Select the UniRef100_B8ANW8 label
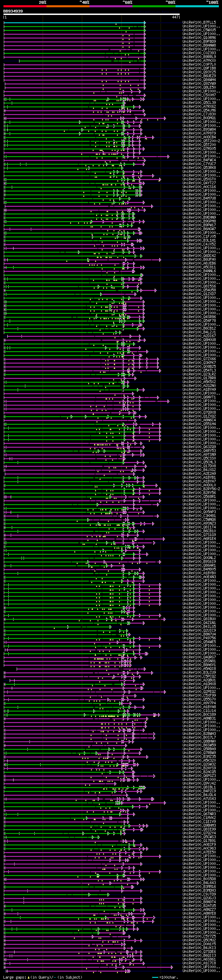This screenshot has width=222, height=980. (199, 46)
